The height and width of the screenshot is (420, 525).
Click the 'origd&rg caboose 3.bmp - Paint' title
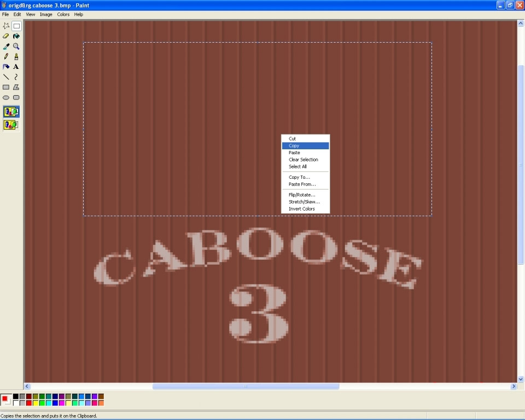coord(49,5)
